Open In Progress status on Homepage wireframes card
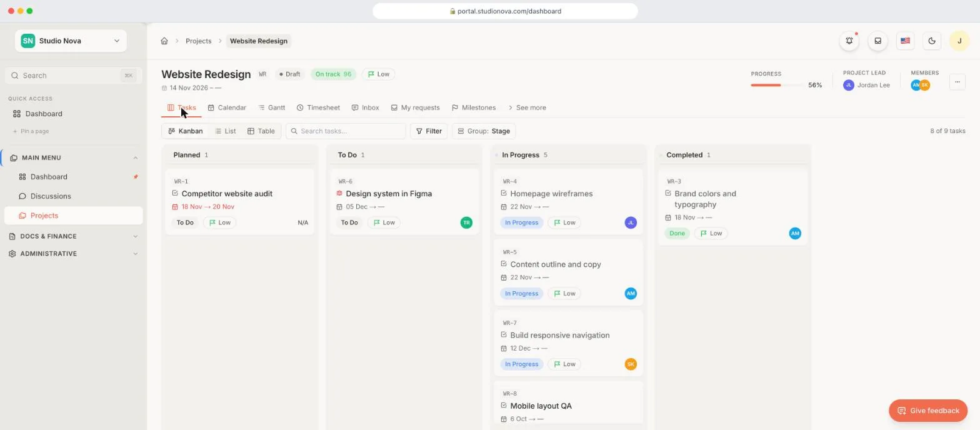 tap(521, 222)
